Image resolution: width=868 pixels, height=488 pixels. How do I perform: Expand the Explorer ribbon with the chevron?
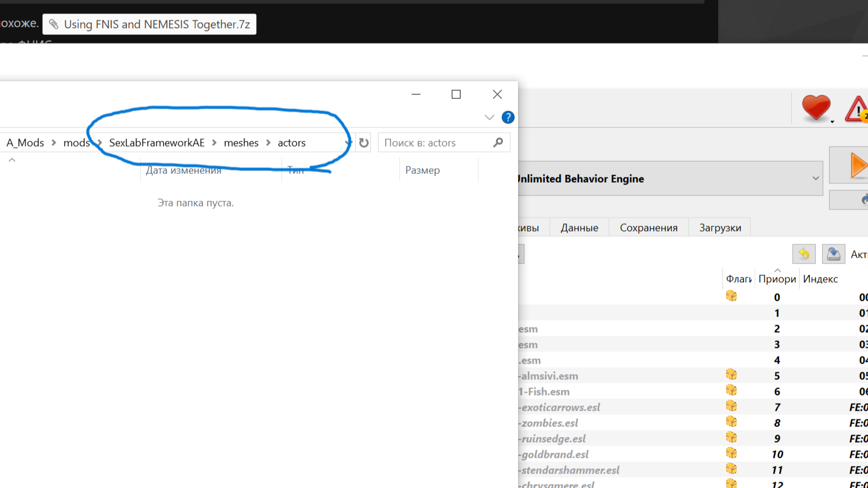tap(490, 117)
